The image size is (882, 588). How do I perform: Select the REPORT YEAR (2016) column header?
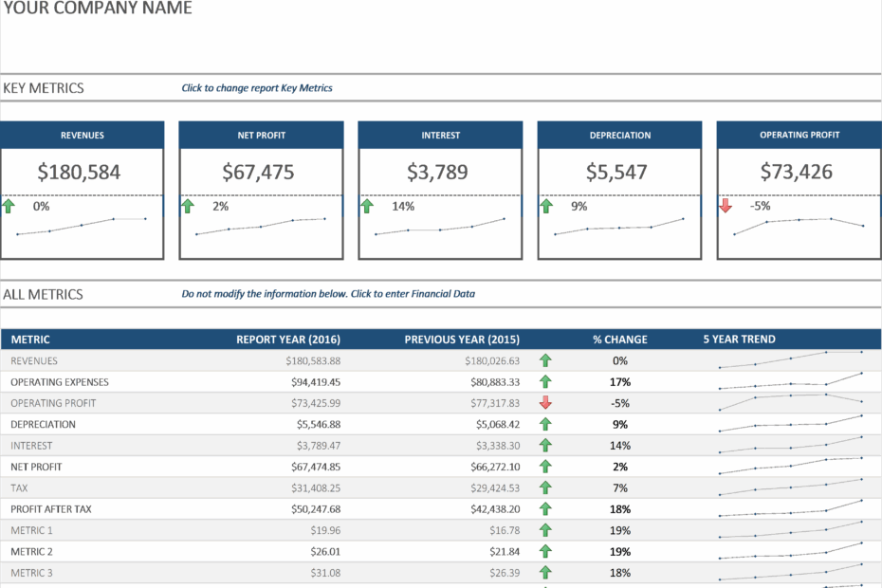click(x=287, y=339)
